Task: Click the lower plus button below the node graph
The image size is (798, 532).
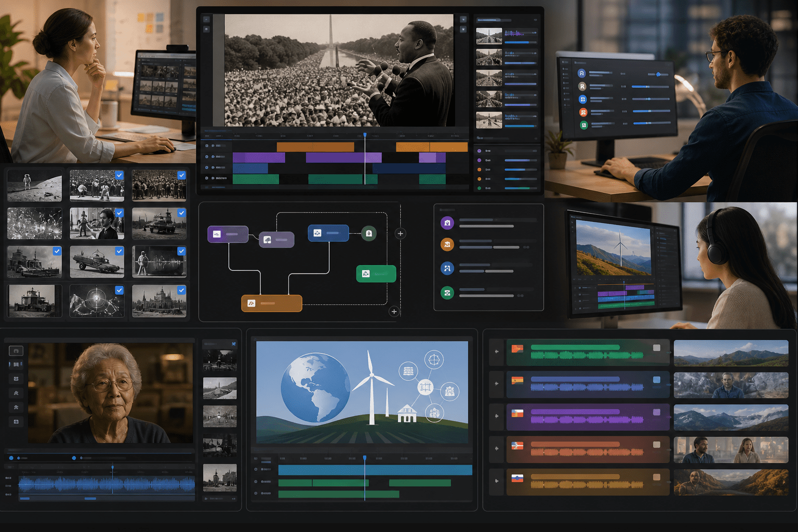Action: (394, 312)
